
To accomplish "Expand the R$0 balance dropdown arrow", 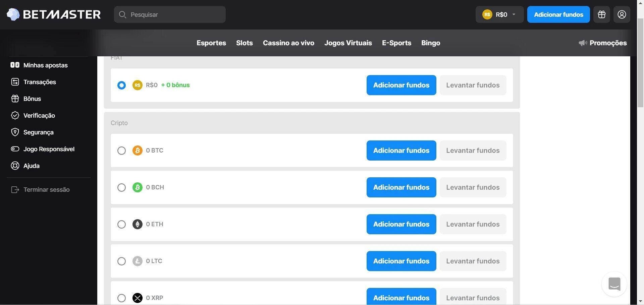I will pyautogui.click(x=514, y=14).
